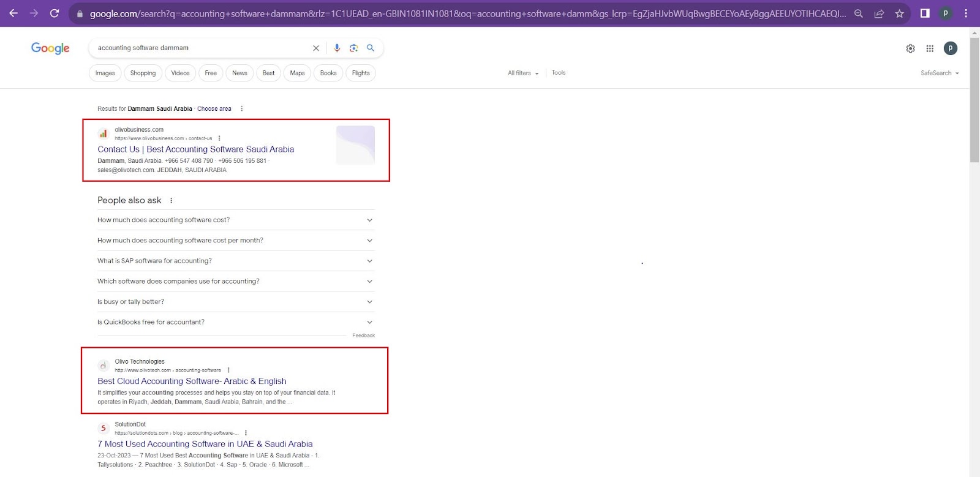
Task: Switch to Images results
Action: coord(105,73)
